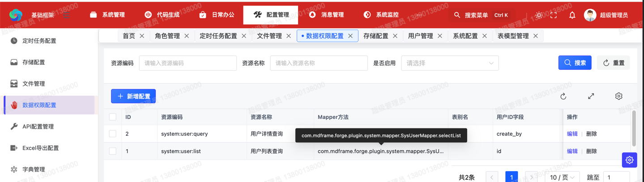Open the 消息管理 top menu
644x182 pixels.
327,15
